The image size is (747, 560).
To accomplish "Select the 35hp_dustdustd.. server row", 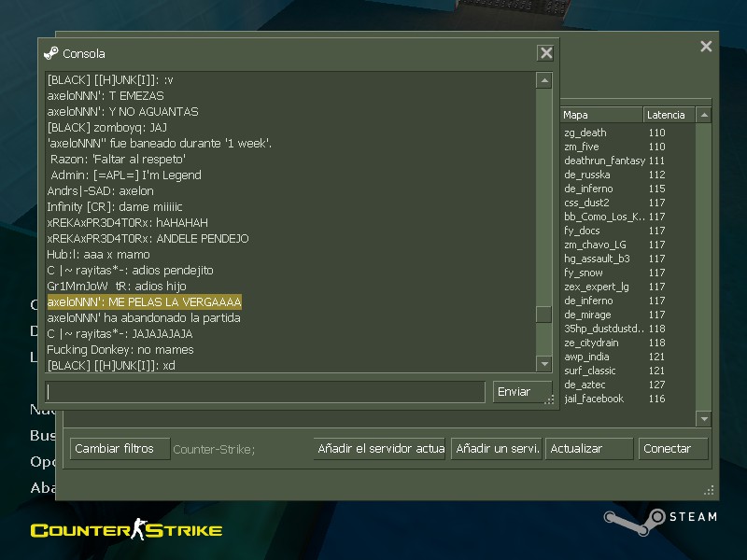I will 627,329.
